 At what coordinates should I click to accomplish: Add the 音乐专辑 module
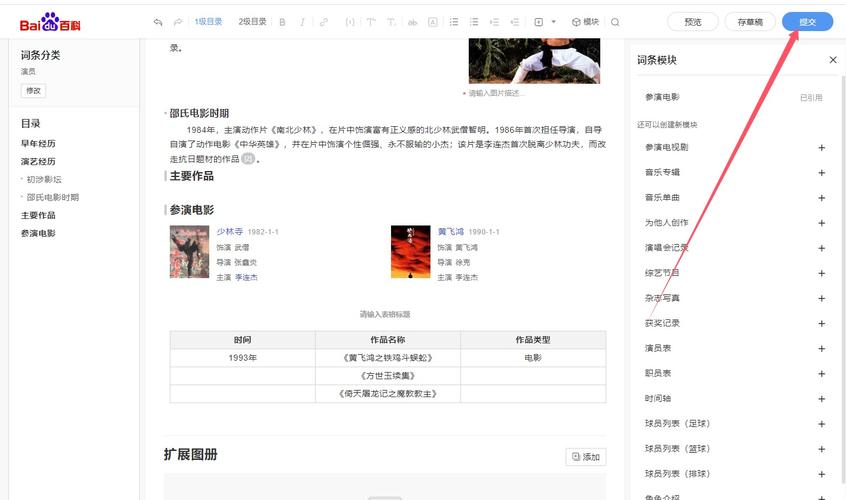[x=821, y=173]
